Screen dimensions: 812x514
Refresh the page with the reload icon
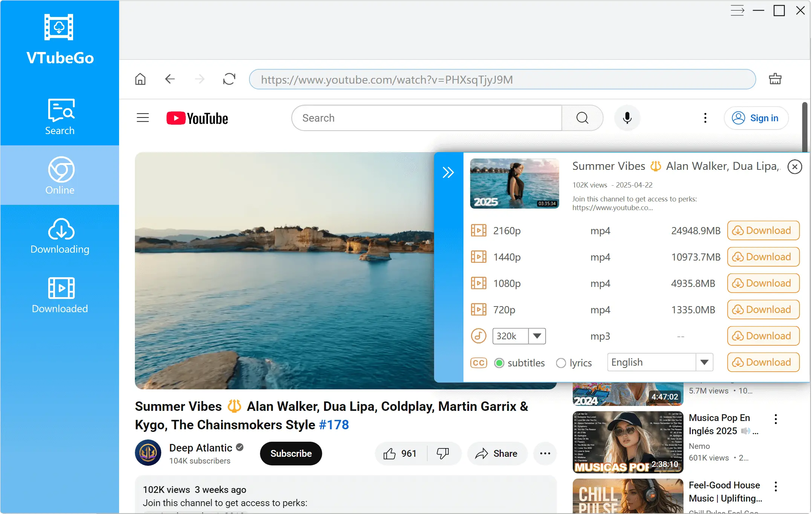pos(229,79)
